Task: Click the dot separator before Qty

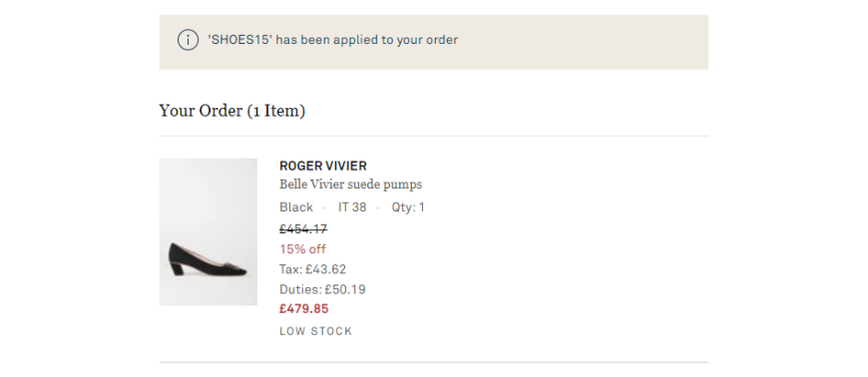Action: pyautogui.click(x=377, y=208)
